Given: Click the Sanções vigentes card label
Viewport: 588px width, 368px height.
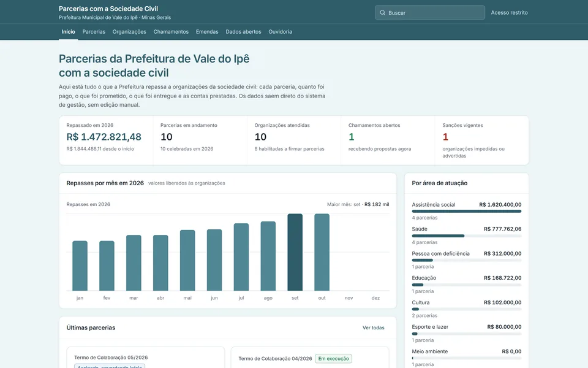Looking at the screenshot, I should coord(462,125).
